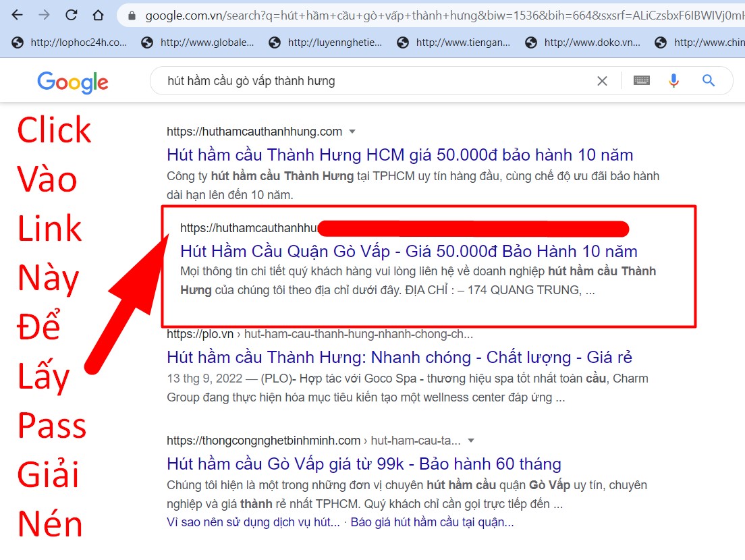Expand arrow next to thongcongnghetbinhminh.com URL
The height and width of the screenshot is (560, 745).
click(x=471, y=441)
